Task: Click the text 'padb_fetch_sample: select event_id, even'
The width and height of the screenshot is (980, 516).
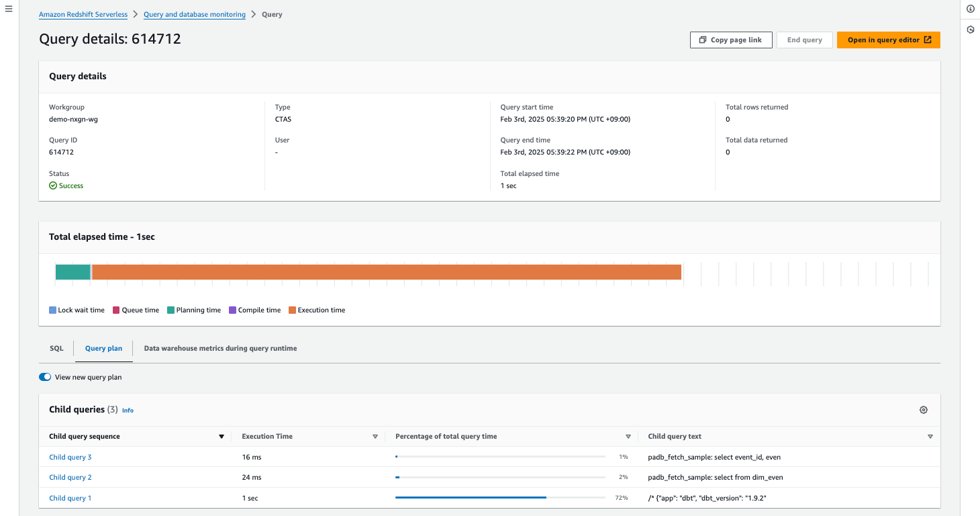Action: coord(714,458)
